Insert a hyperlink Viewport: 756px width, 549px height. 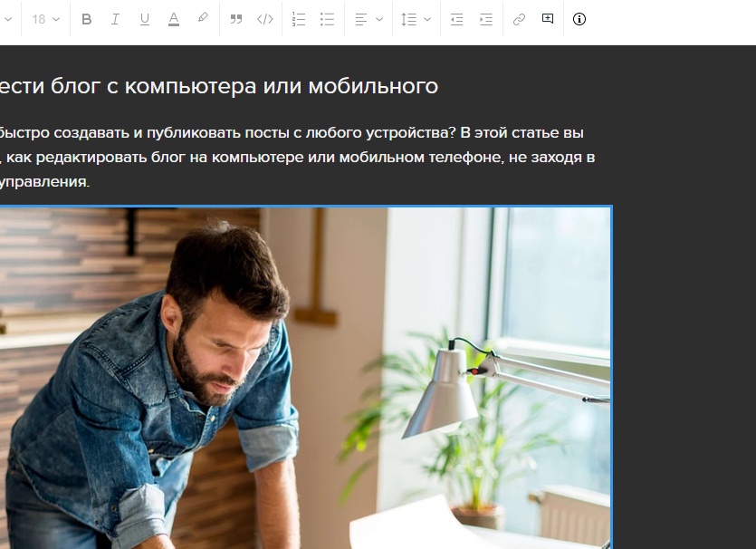point(519,19)
